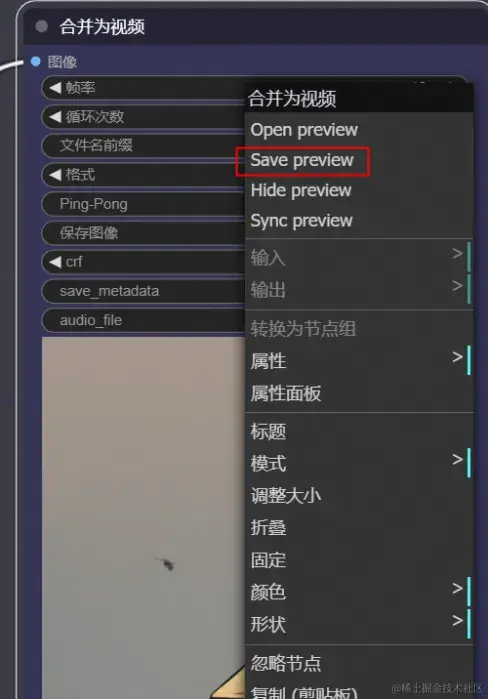Click the 文件名前缀 text field
Viewport: 488px width, 699px height.
click(144, 146)
